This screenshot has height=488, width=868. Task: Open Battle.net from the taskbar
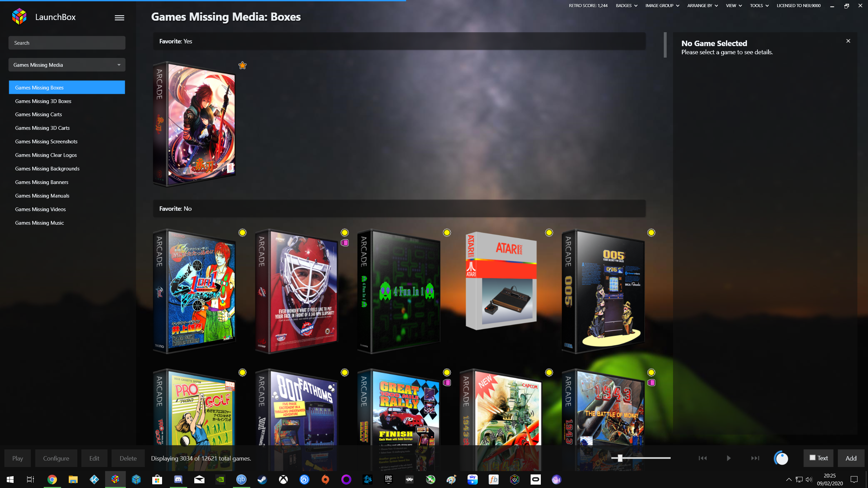tap(368, 480)
